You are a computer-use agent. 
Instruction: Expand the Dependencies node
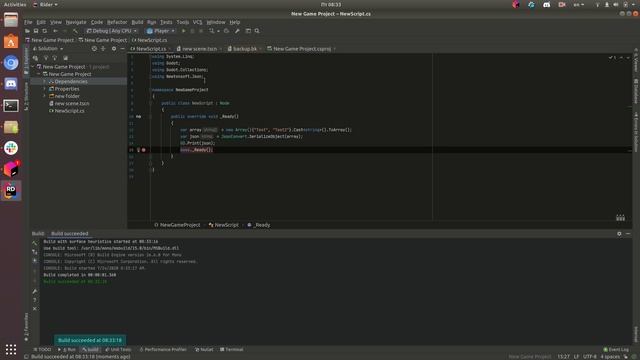pos(44,82)
